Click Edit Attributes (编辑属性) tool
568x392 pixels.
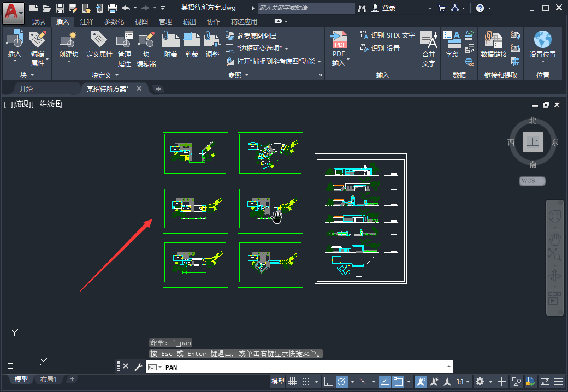(38, 49)
